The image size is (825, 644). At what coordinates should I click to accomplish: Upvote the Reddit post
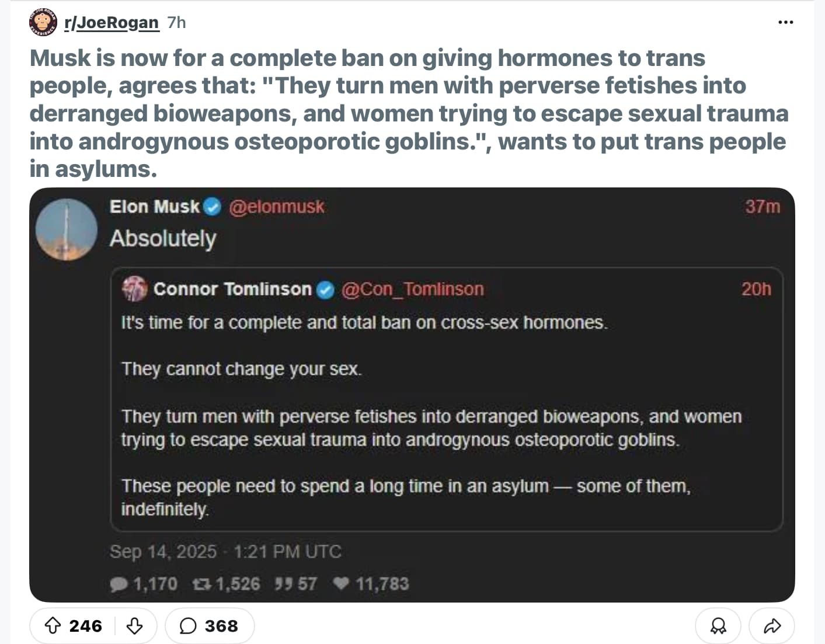(x=53, y=626)
